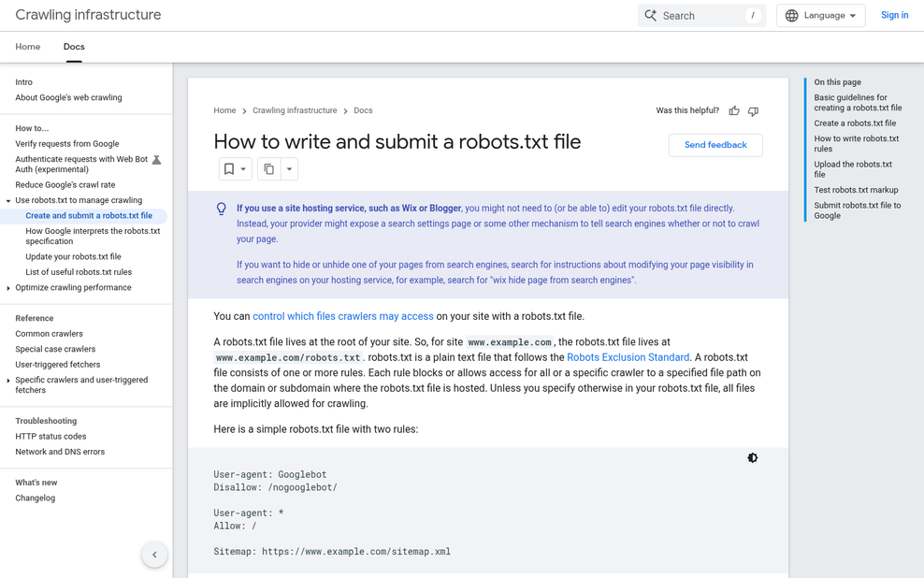Screen dimensions: 924x578
Task: Collapse the side navigation with chevron button
Action: coord(154,555)
